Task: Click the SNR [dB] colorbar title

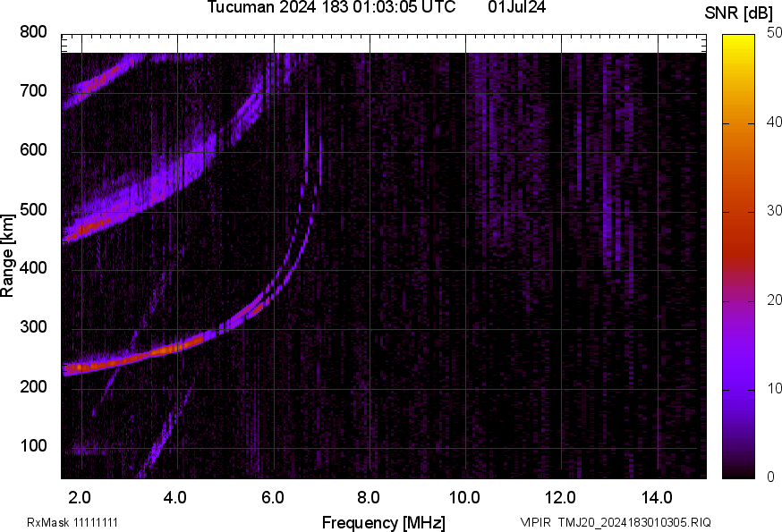Action: [x=739, y=13]
